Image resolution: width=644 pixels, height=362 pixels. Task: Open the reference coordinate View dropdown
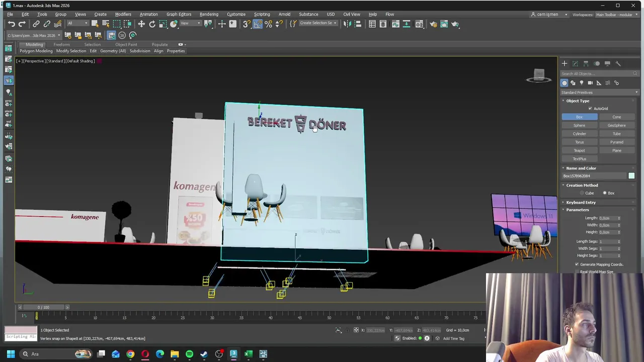pos(190,24)
